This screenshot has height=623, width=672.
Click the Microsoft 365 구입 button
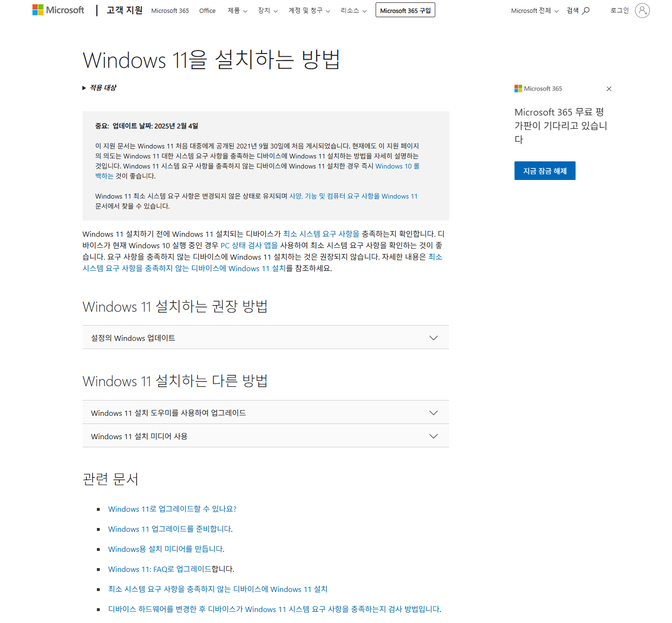pos(405,10)
